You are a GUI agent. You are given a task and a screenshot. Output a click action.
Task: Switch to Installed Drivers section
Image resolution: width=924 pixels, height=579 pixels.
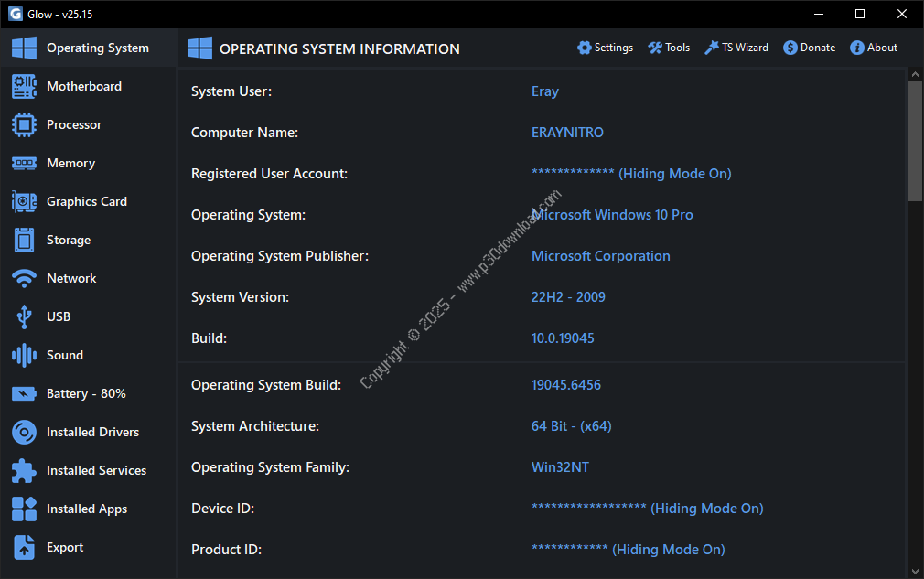pos(92,432)
